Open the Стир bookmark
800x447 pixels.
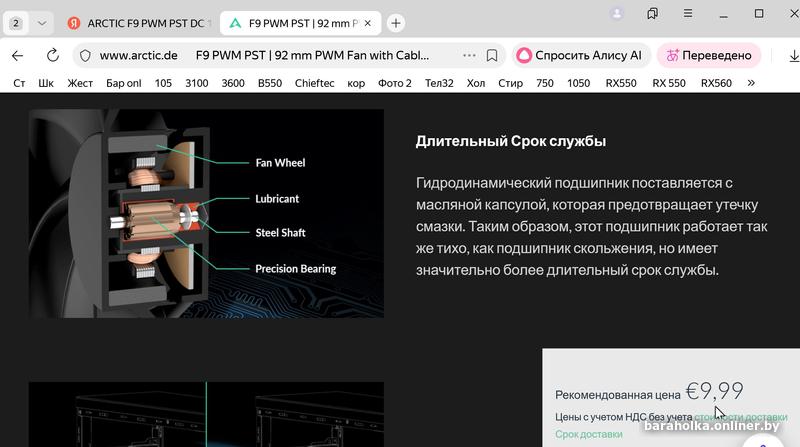[510, 83]
